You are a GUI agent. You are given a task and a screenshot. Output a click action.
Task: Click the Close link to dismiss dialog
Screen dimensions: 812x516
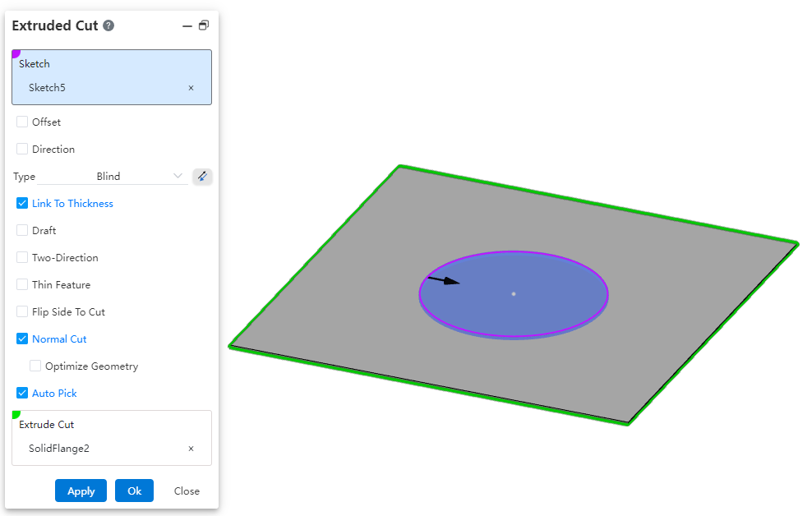pyautogui.click(x=187, y=491)
